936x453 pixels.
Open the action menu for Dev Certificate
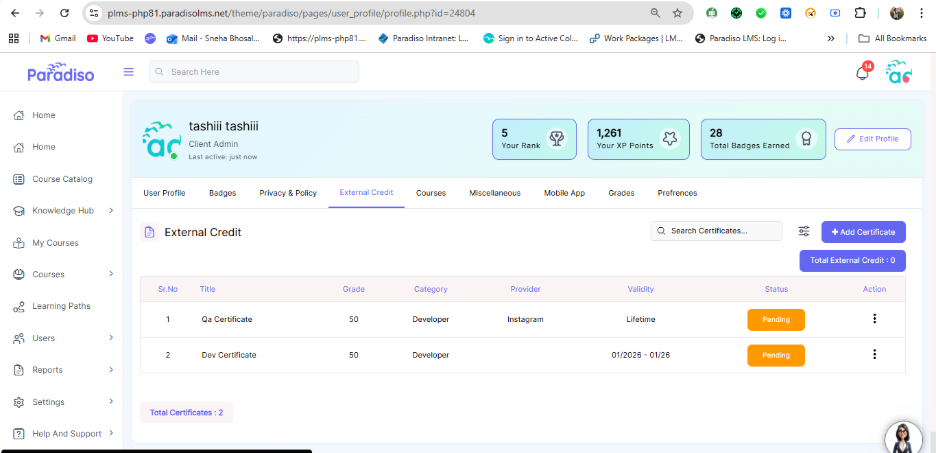tap(874, 354)
